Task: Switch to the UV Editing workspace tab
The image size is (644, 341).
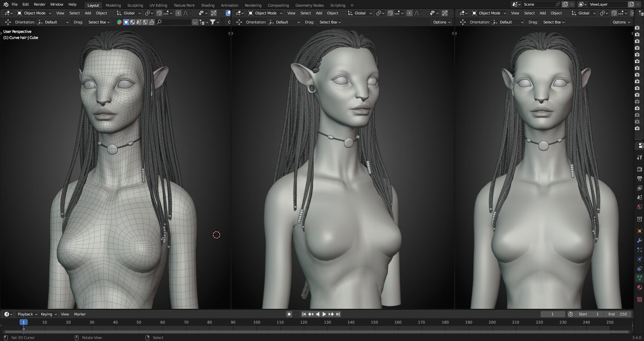Action: 158,5
